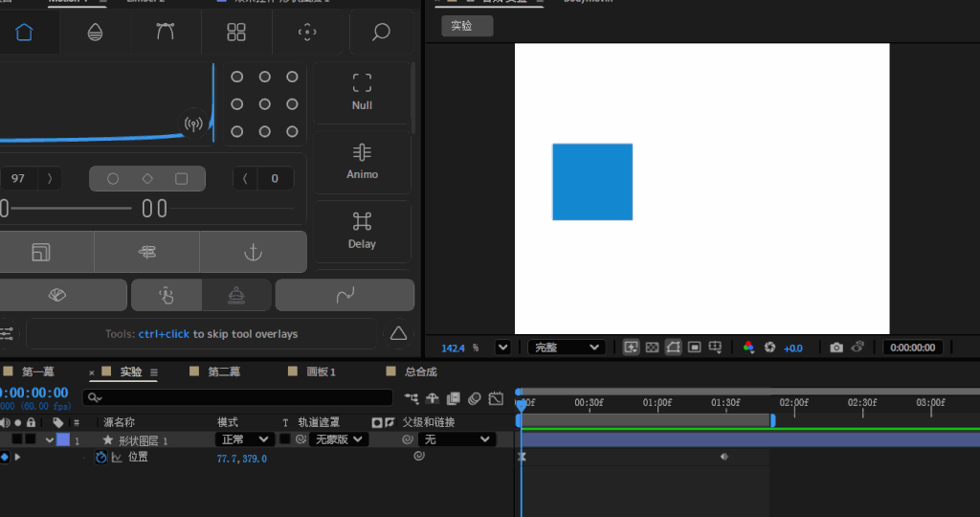
Task: Toggle mask and shape path visibility
Action: pyautogui.click(x=673, y=348)
